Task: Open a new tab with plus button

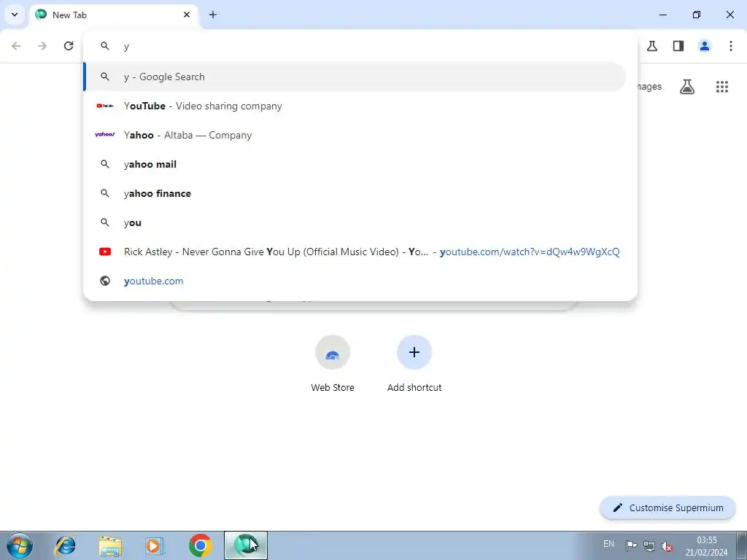Action: click(213, 15)
